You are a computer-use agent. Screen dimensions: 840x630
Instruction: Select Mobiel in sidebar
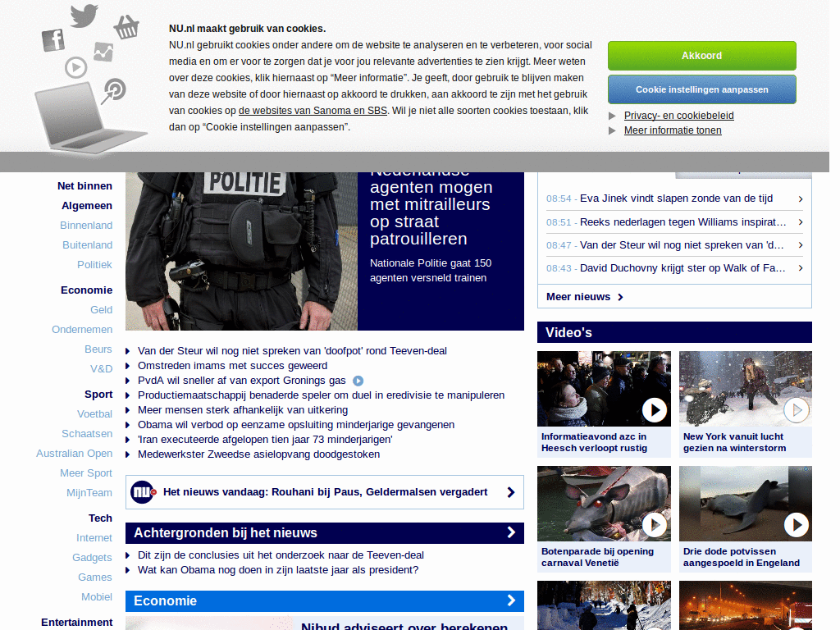[x=97, y=597]
